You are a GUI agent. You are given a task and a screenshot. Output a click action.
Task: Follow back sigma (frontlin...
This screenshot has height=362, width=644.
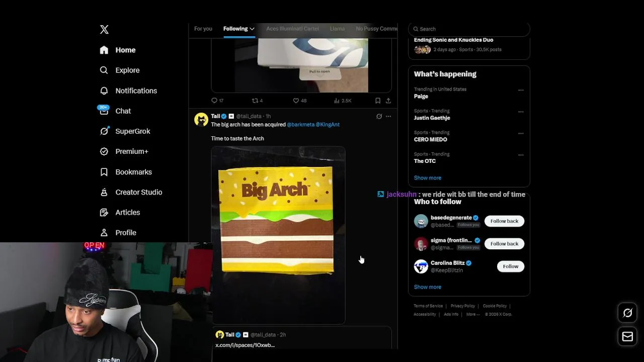coord(504,244)
